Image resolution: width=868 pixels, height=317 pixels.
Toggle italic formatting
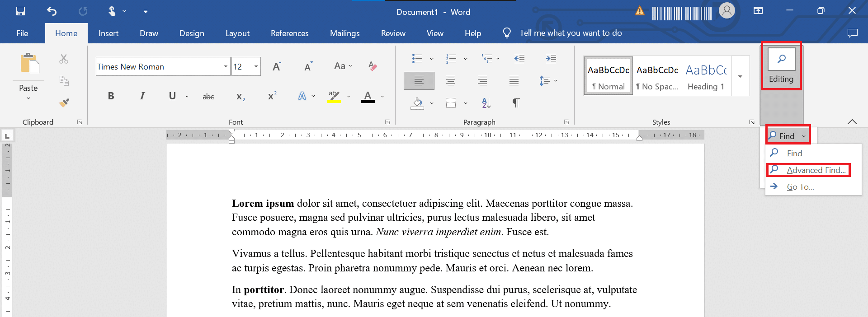(x=142, y=96)
